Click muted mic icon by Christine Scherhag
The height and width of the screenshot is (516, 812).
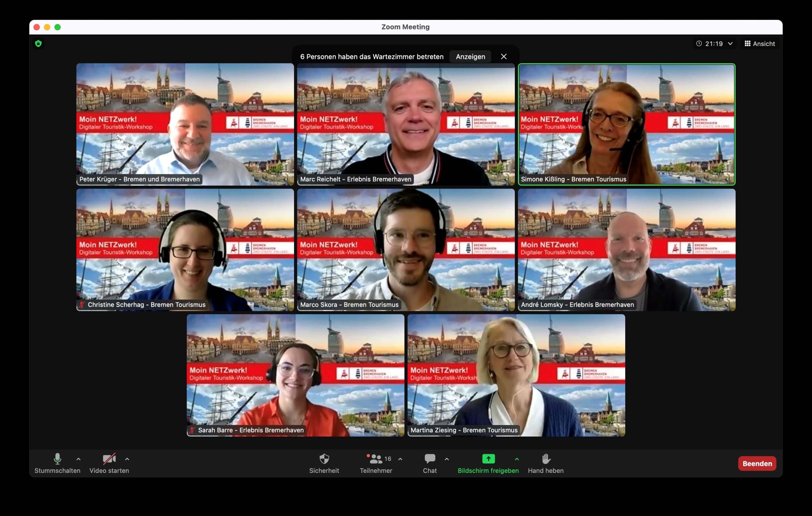point(82,305)
